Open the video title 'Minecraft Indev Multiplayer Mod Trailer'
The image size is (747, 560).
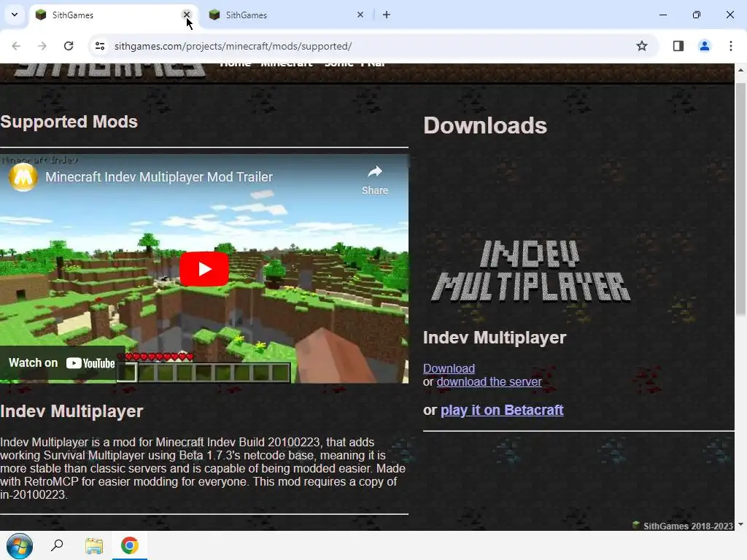159,177
